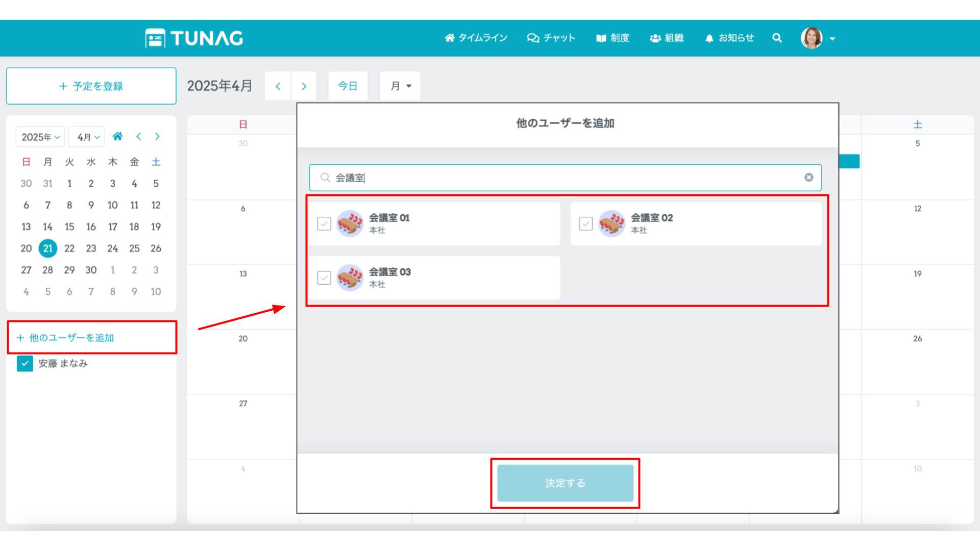This screenshot has width=980, height=551.
Task: Click the 会議室 02 room avatar icon
Action: click(611, 223)
